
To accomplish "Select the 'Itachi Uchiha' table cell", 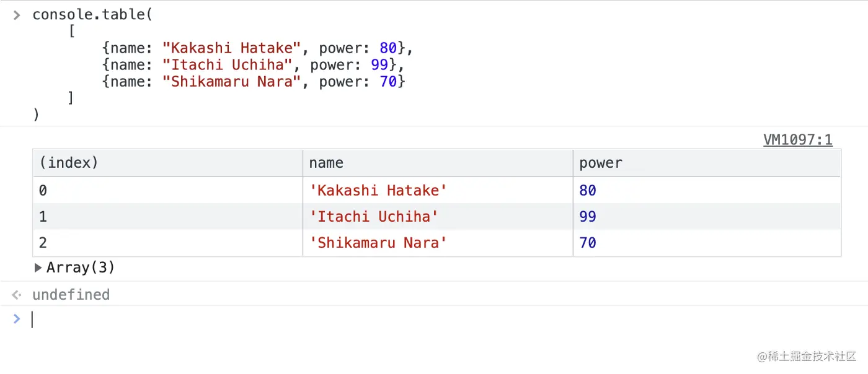I will 374,217.
